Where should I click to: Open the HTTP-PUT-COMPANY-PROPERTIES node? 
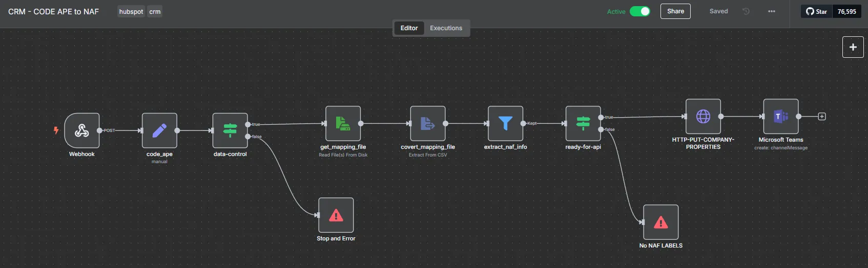point(704,116)
